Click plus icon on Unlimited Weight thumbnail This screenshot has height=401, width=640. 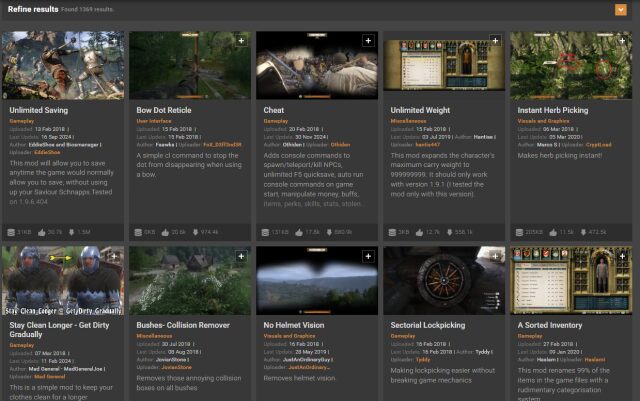(495, 41)
